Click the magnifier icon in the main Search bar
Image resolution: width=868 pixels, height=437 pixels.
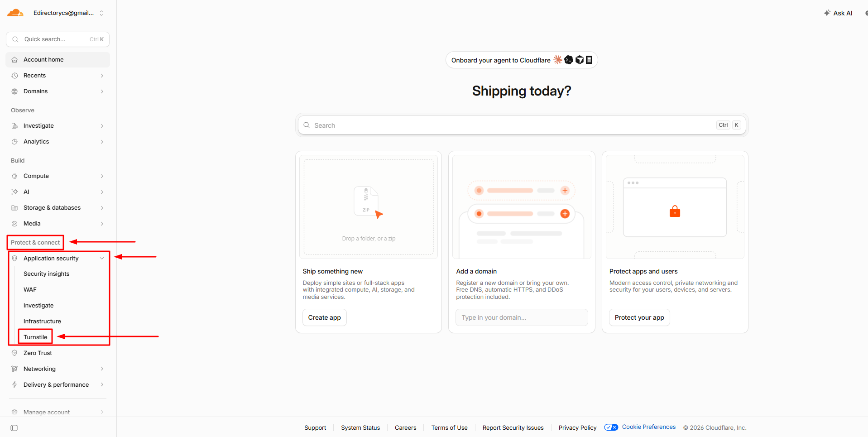[x=307, y=125]
